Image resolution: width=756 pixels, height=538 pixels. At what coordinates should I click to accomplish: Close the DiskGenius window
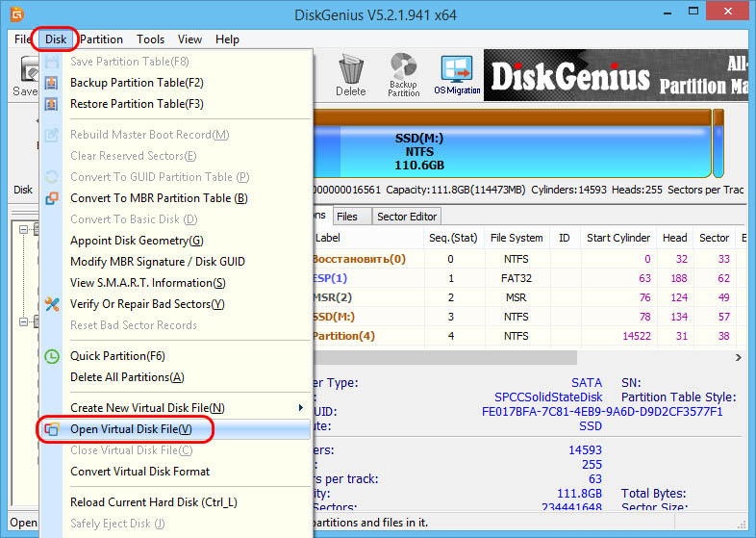[x=727, y=12]
